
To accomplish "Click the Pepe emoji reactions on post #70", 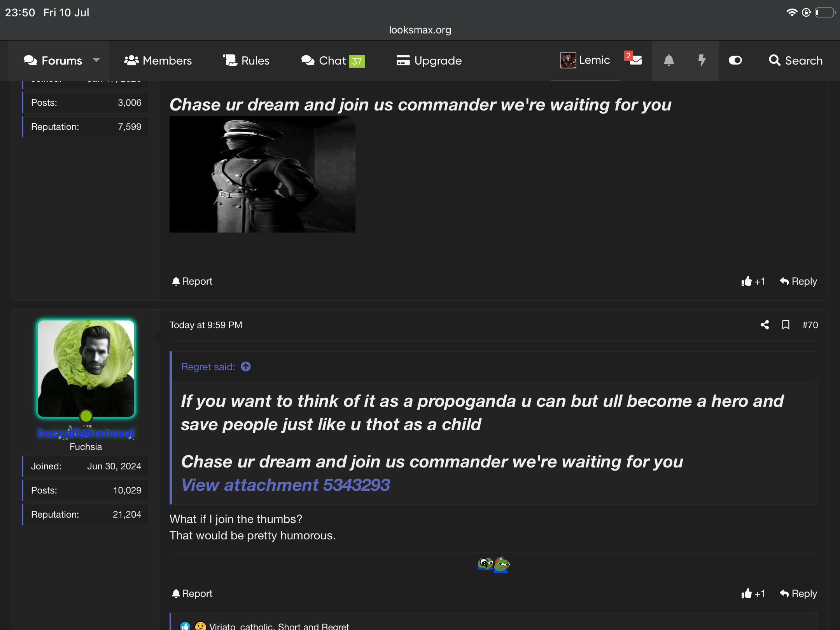I will [493, 565].
